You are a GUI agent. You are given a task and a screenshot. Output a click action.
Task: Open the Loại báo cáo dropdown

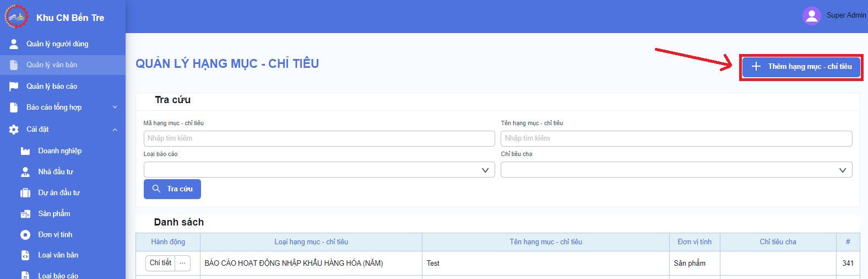point(319,170)
